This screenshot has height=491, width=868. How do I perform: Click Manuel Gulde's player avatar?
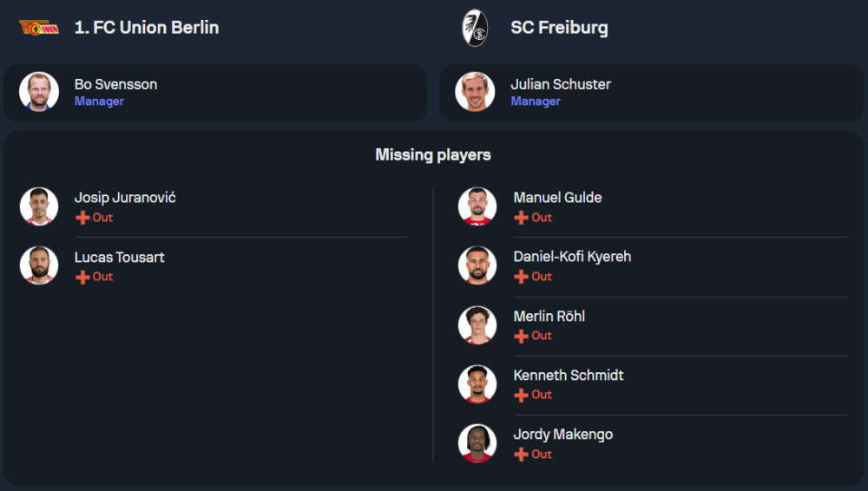tap(477, 206)
